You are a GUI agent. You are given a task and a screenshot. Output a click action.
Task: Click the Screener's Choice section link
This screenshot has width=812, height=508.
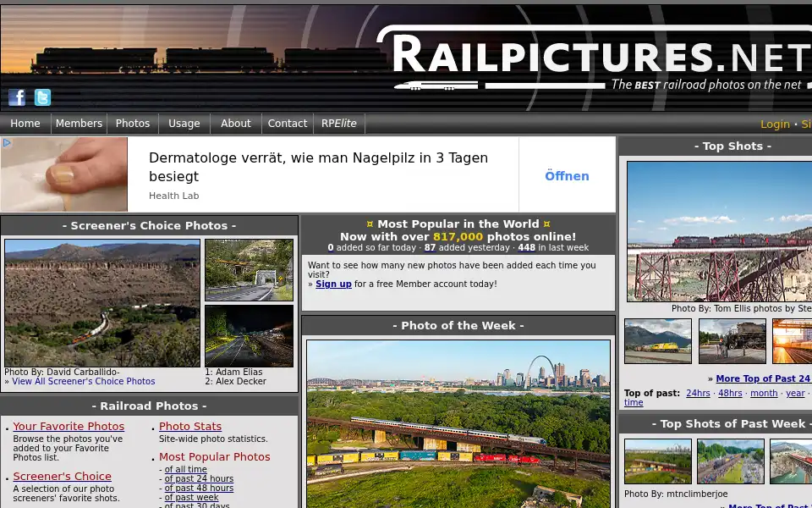[62, 476]
